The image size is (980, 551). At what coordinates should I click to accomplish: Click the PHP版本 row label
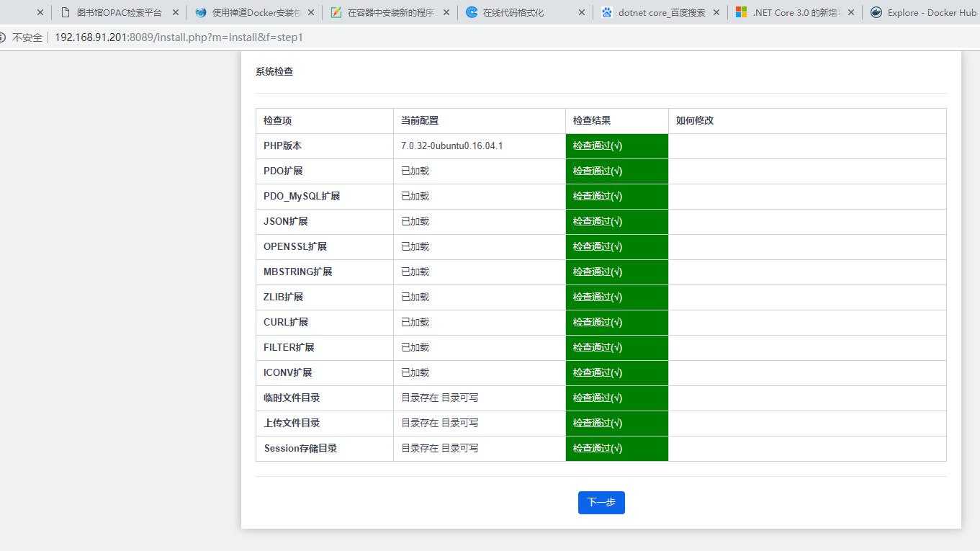coord(282,145)
